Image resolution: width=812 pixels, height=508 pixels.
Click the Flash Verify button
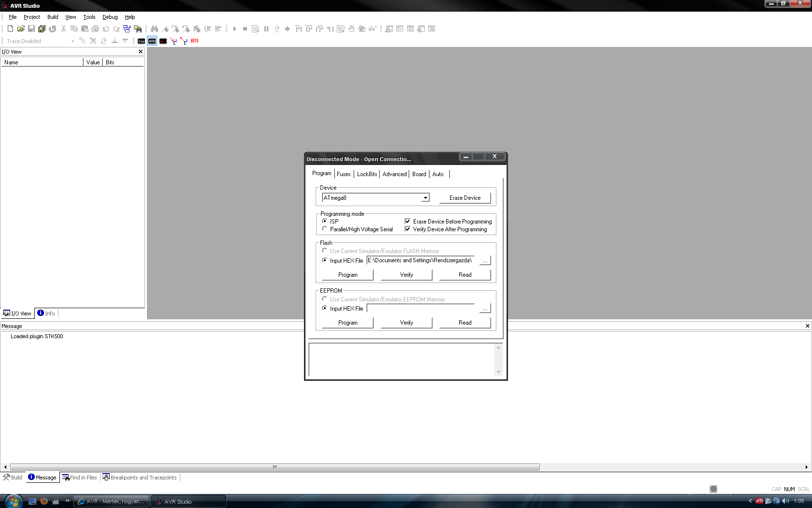pos(406,275)
